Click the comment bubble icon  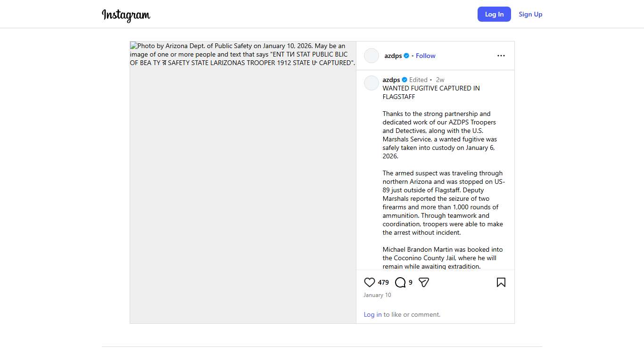400,282
